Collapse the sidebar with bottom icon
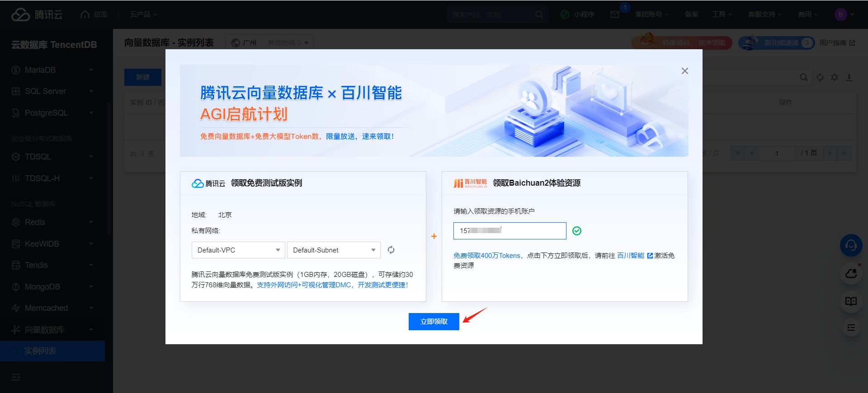 pos(16,377)
